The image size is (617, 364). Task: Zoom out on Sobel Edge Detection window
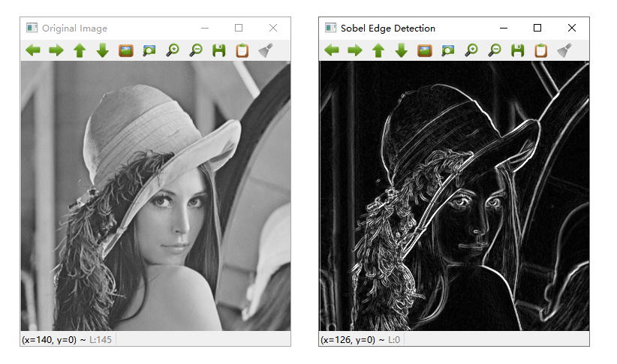point(494,50)
